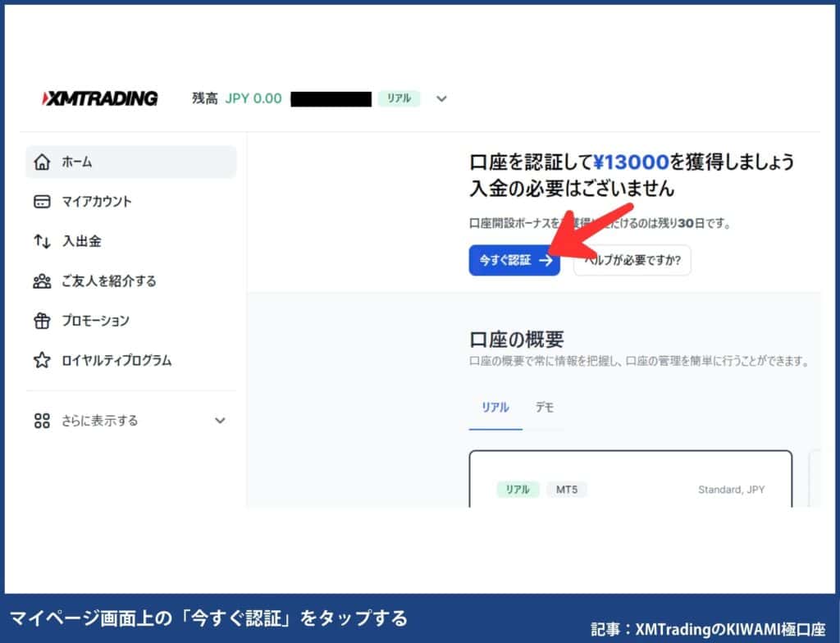Click the MT5 badge on the account card
The width and height of the screenshot is (840, 643).
click(567, 490)
